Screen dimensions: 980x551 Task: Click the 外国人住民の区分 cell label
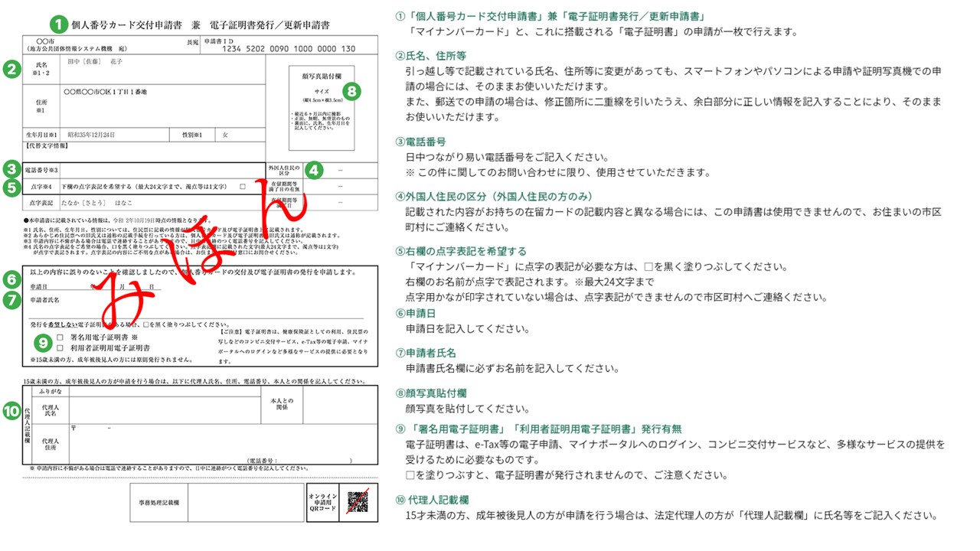284,170
